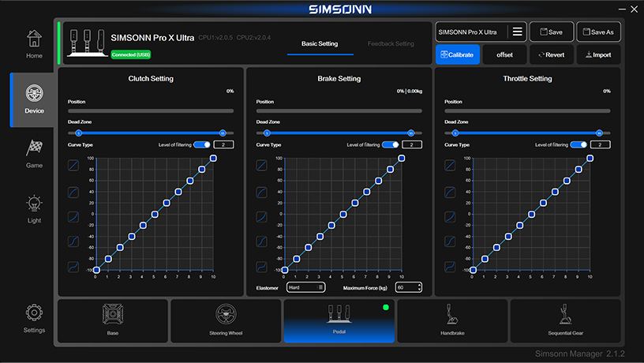Click Throttle dead zone lower handle
Screen dimensions: 644x363
pos(455,133)
